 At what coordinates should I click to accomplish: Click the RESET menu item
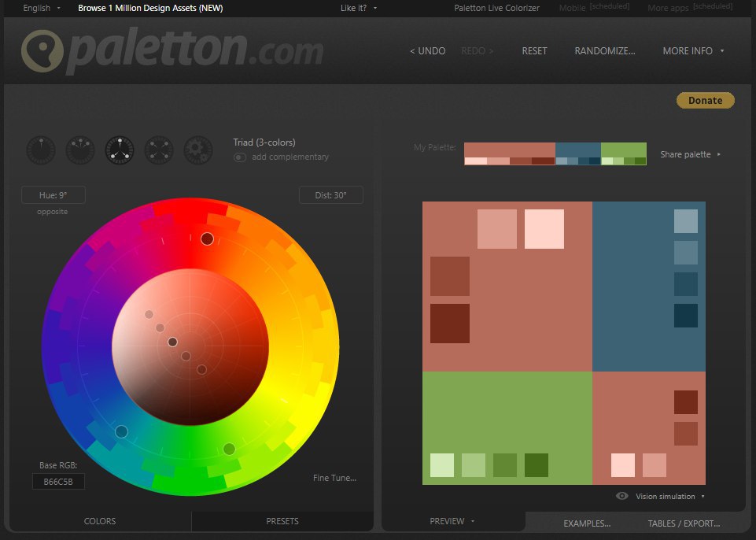point(534,50)
